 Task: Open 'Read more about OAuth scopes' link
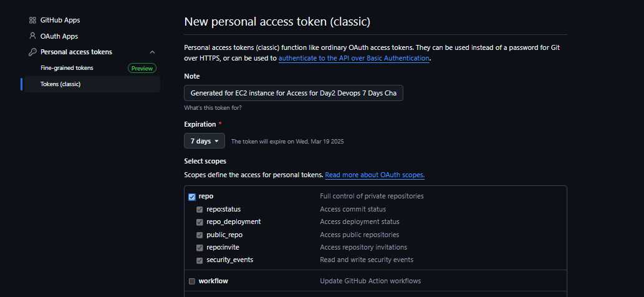click(x=375, y=175)
